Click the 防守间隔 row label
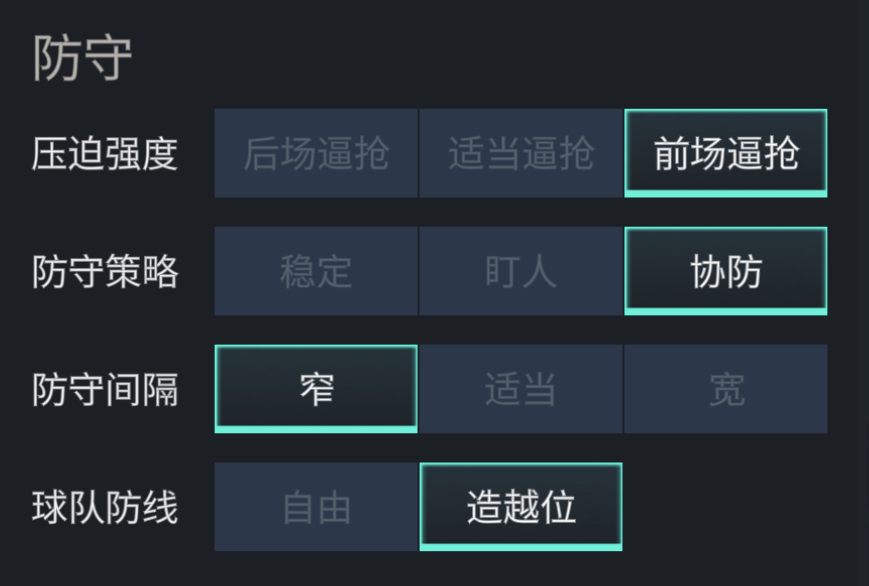This screenshot has width=869, height=586. click(x=105, y=389)
